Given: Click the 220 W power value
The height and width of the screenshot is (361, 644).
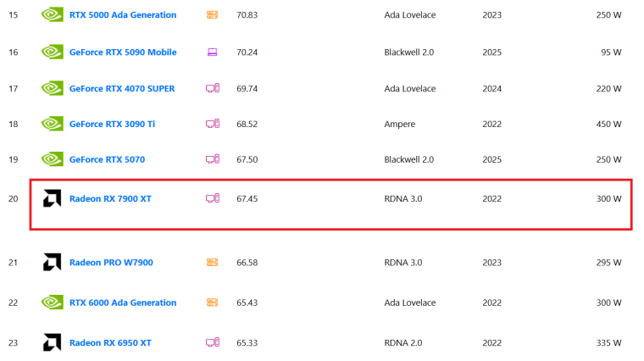Looking at the screenshot, I should coord(608,89).
